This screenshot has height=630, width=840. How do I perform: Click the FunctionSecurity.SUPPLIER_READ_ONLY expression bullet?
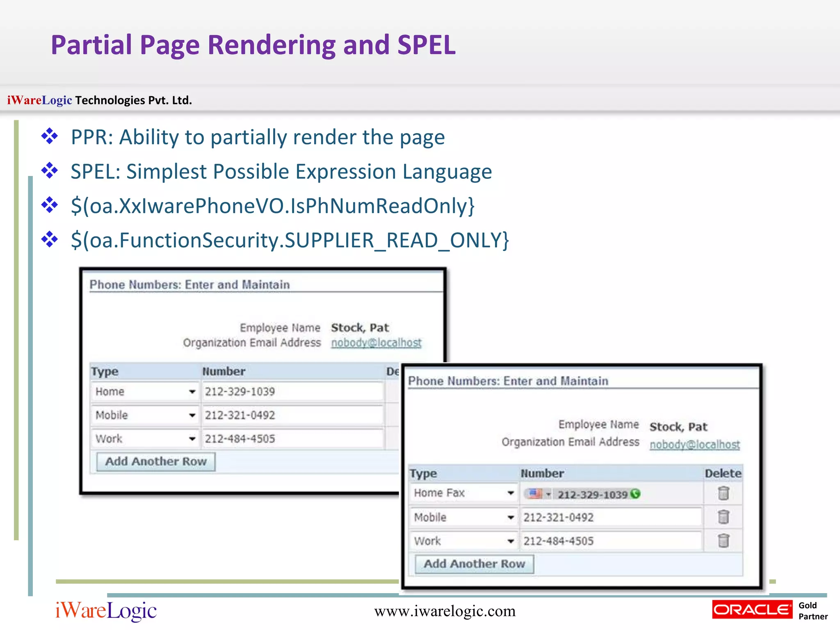click(290, 240)
